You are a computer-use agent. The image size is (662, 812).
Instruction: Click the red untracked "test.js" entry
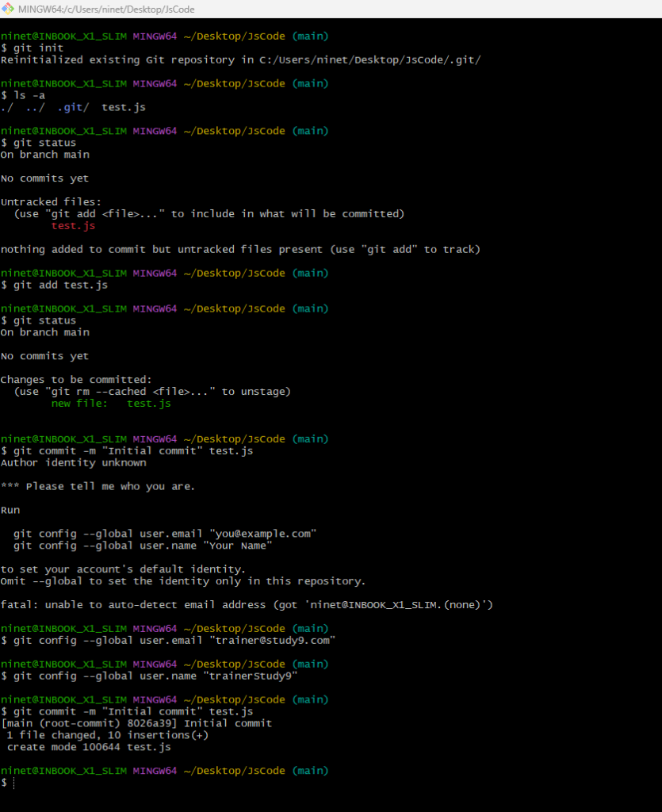[74, 226]
